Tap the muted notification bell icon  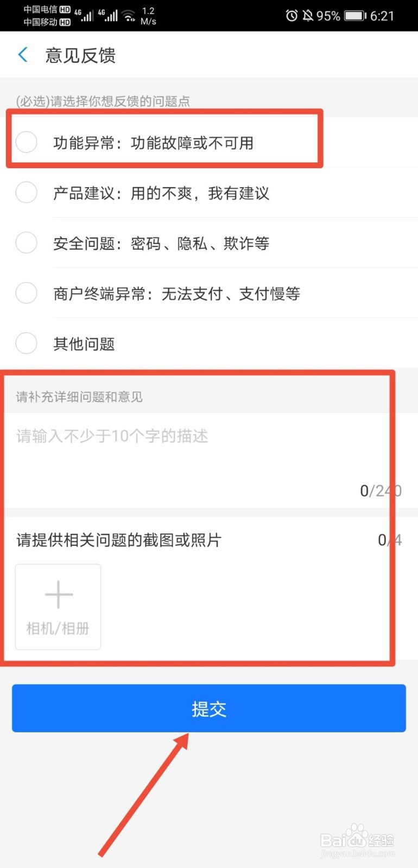pyautogui.click(x=308, y=16)
